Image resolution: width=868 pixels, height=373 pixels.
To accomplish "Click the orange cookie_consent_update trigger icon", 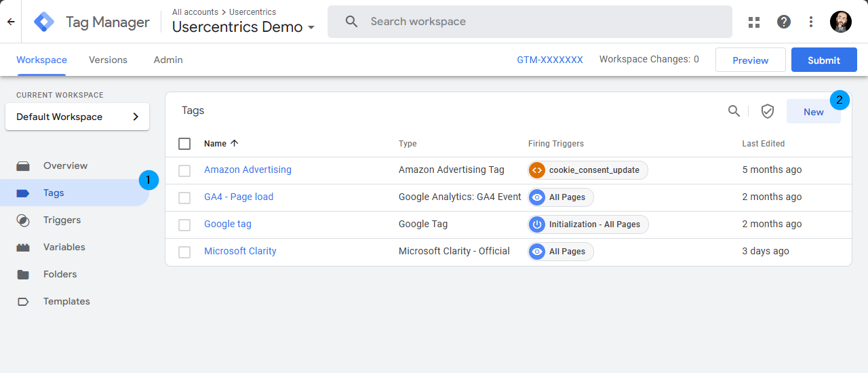I will pos(537,170).
